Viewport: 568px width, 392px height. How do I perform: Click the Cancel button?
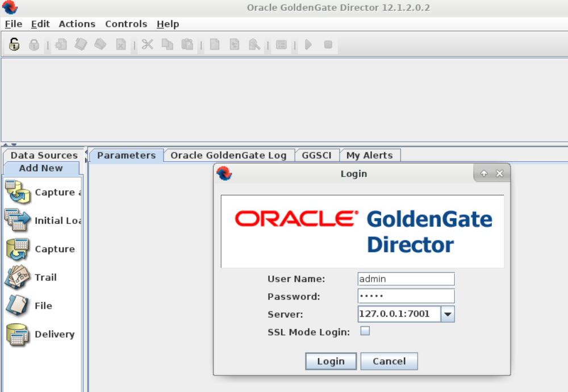(389, 361)
